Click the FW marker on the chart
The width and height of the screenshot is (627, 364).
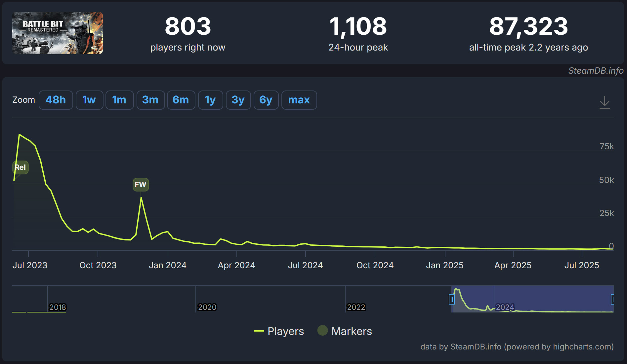tap(141, 184)
